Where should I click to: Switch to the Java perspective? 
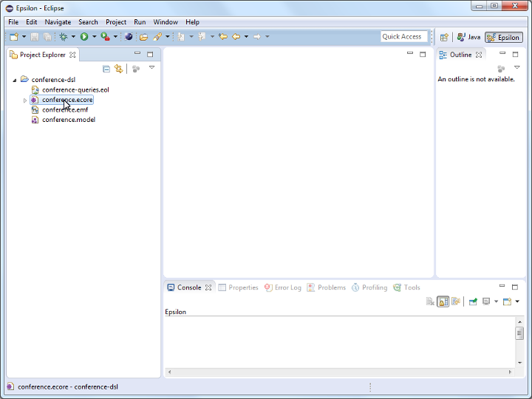[468, 37]
